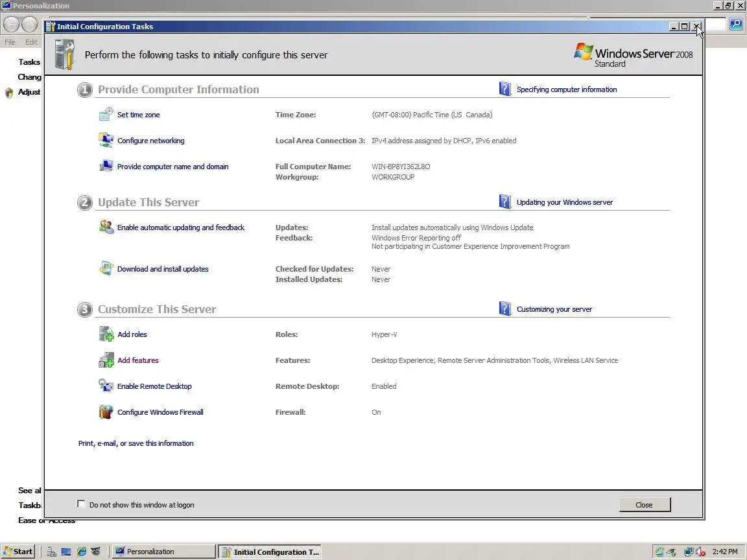Screen dimensions: 747x560
Task: Click Ease of Access in Personalization window
Action: click(47, 520)
